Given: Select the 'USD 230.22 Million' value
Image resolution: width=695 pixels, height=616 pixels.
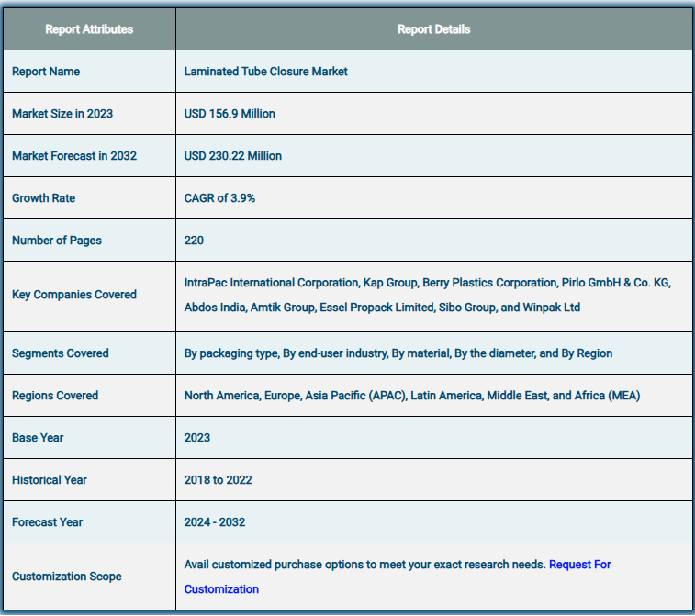Looking at the screenshot, I should point(232,156).
